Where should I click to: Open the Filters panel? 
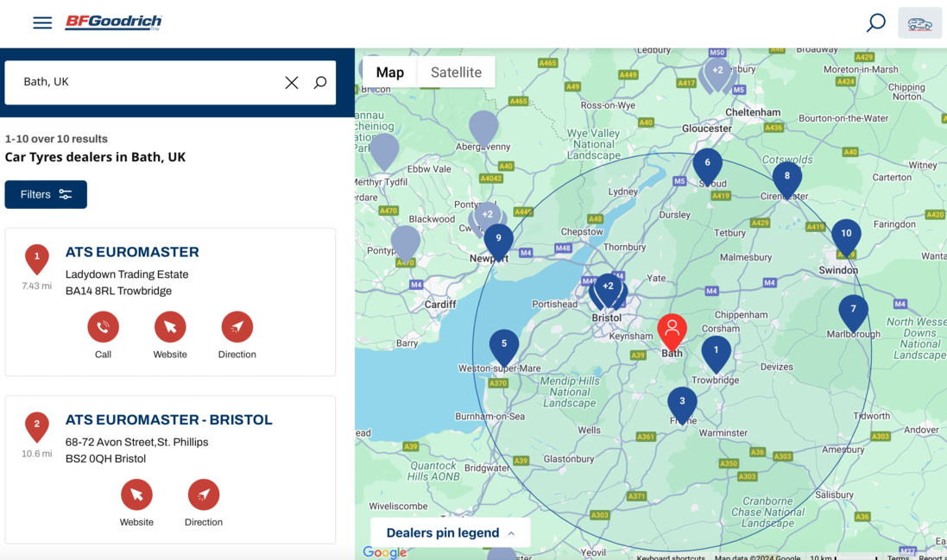[46, 194]
